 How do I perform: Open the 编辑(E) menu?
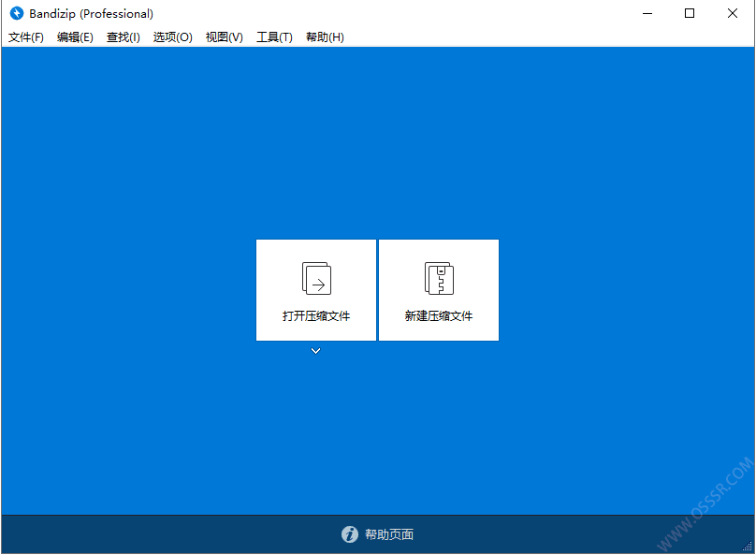coord(75,37)
